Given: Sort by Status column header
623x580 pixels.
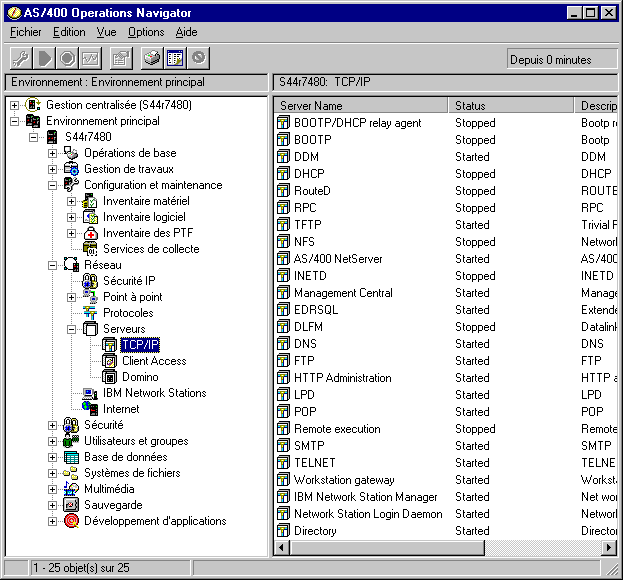Looking at the screenshot, I should tap(511, 106).
